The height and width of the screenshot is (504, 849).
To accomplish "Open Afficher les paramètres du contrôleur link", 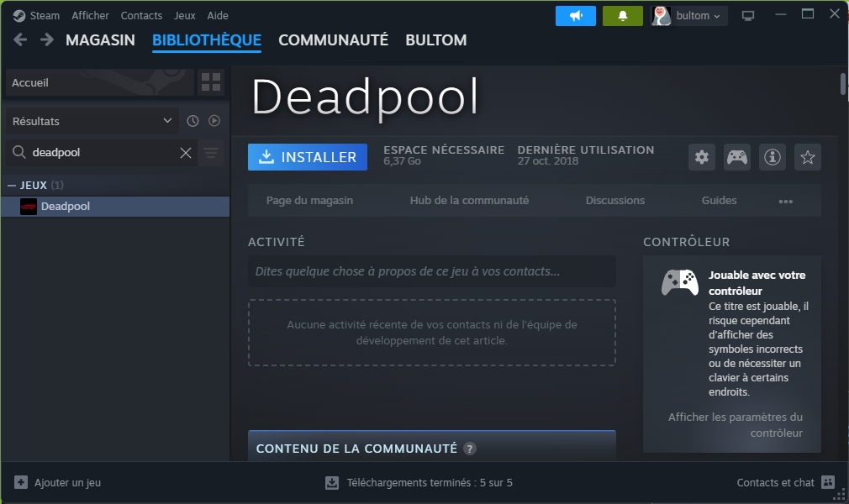I will pyautogui.click(x=736, y=425).
